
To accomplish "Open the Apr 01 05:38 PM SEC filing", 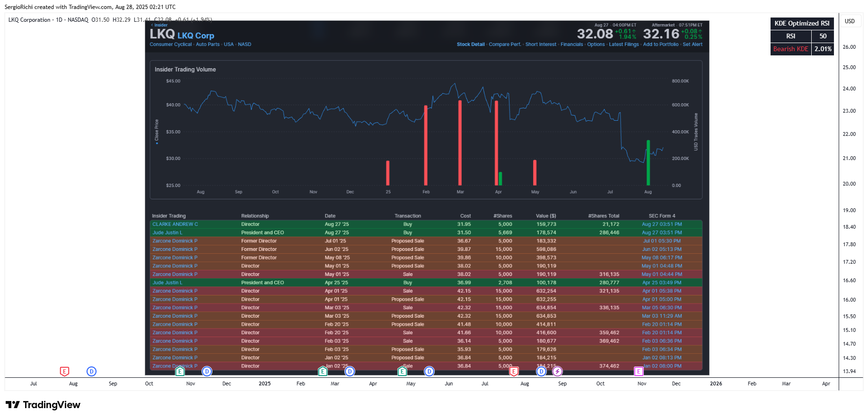I will [x=662, y=291].
